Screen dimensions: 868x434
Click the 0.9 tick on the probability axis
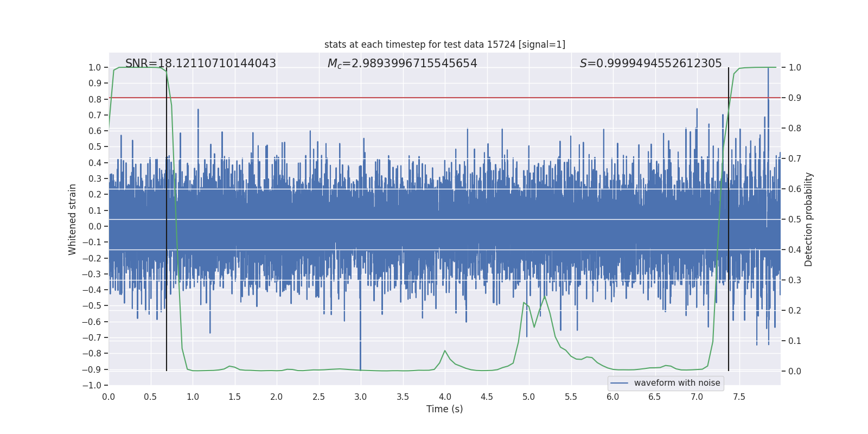(x=795, y=98)
